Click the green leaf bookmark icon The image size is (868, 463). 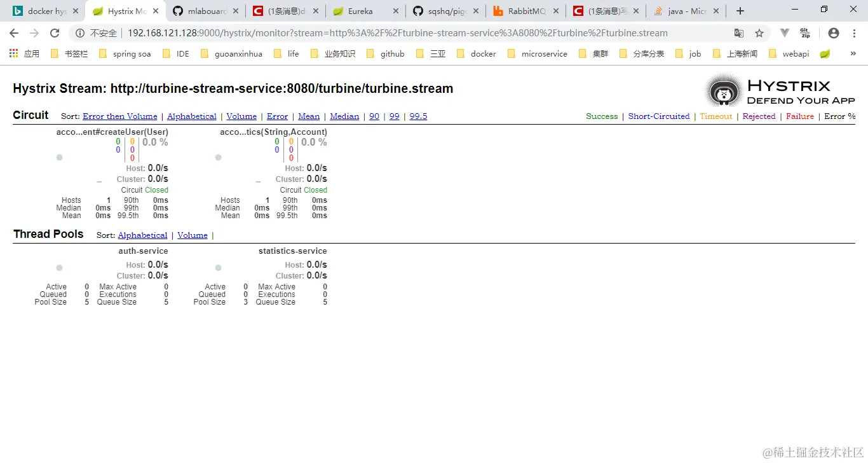[x=825, y=53]
